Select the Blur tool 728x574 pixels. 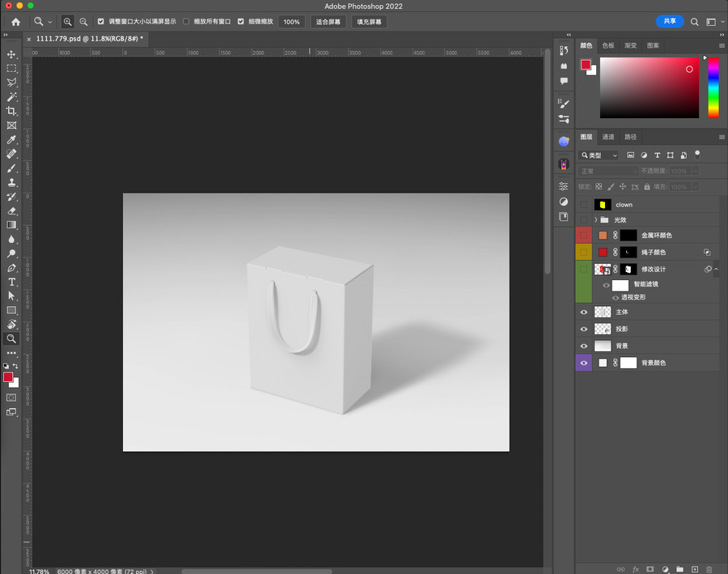point(11,239)
